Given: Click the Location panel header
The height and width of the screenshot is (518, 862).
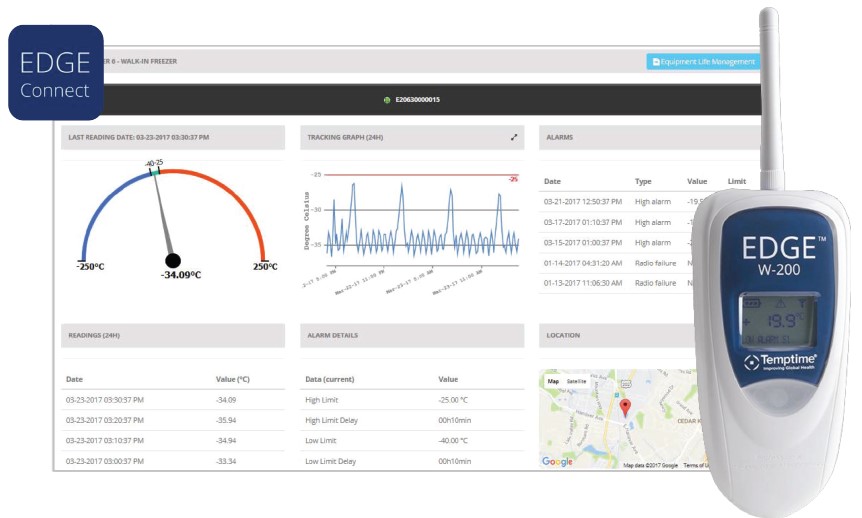Looking at the screenshot, I should click(x=618, y=335).
